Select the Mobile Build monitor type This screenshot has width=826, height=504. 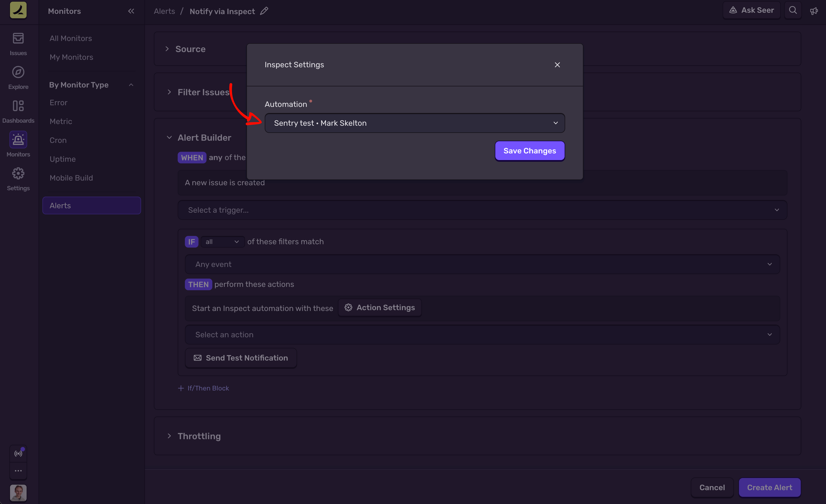point(71,178)
